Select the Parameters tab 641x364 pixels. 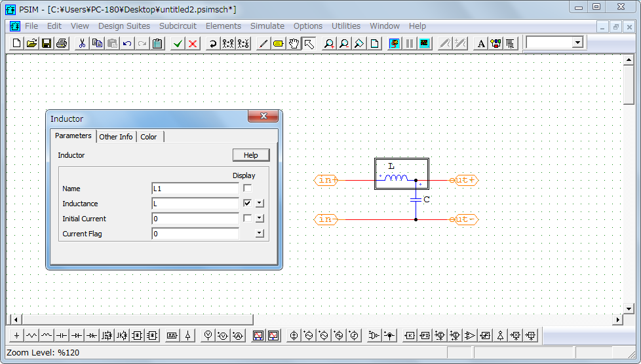pyautogui.click(x=73, y=136)
